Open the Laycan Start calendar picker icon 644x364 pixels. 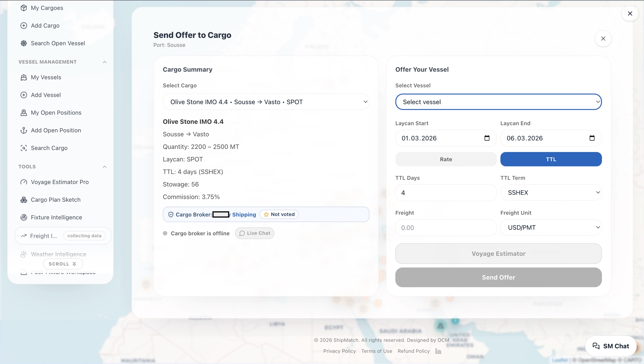[487, 138]
